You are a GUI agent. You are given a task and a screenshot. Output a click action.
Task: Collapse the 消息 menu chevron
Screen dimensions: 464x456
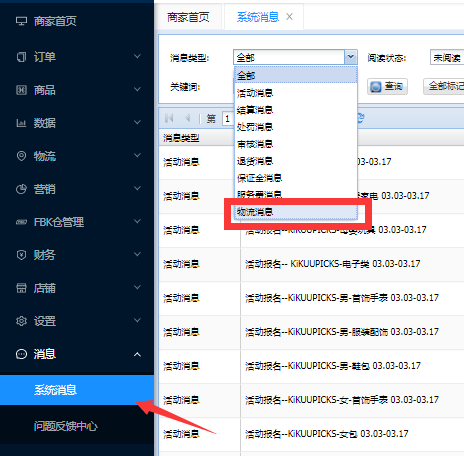pos(137,354)
